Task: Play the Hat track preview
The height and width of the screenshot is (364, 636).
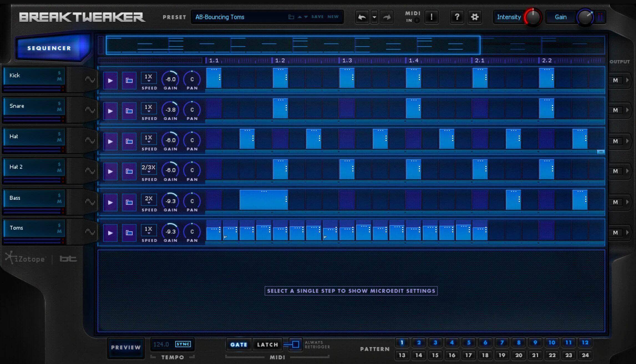Action: (x=110, y=142)
